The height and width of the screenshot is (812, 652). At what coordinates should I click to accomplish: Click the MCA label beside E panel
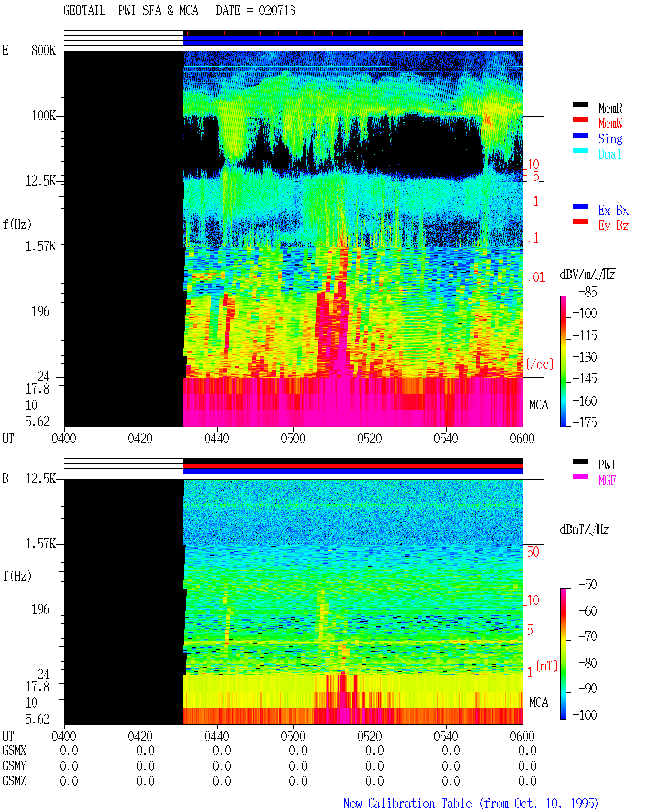(538, 405)
